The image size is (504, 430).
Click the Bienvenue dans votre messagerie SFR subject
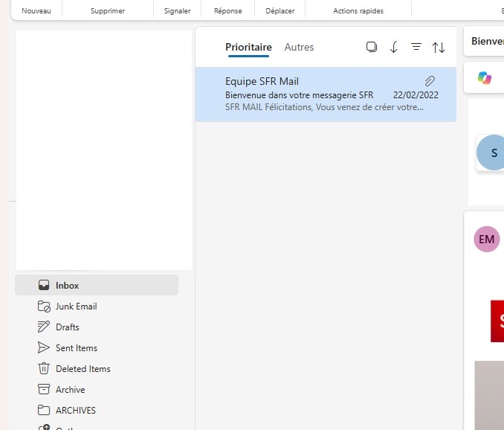pos(300,95)
